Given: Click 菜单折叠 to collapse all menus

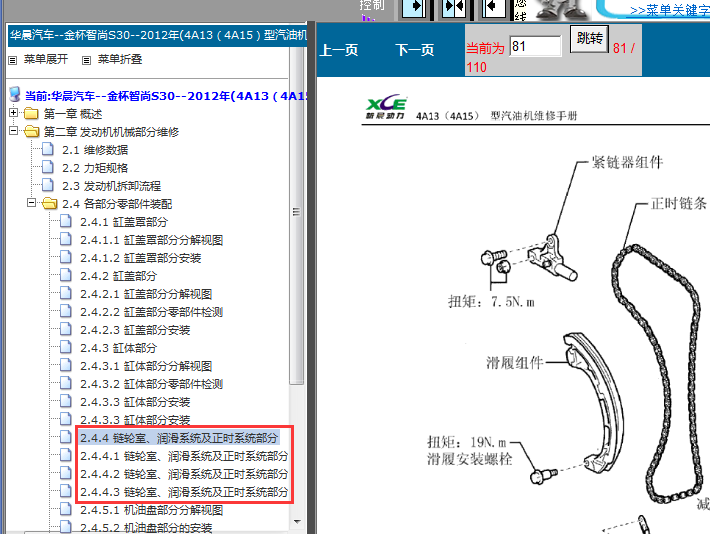Looking at the screenshot, I should click(x=120, y=59).
